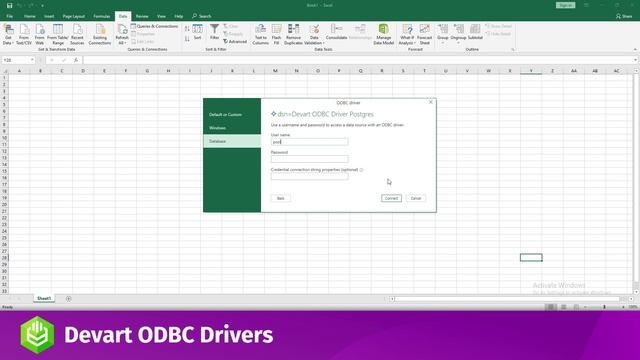
Task: Select Windows authentication option
Action: click(232, 128)
